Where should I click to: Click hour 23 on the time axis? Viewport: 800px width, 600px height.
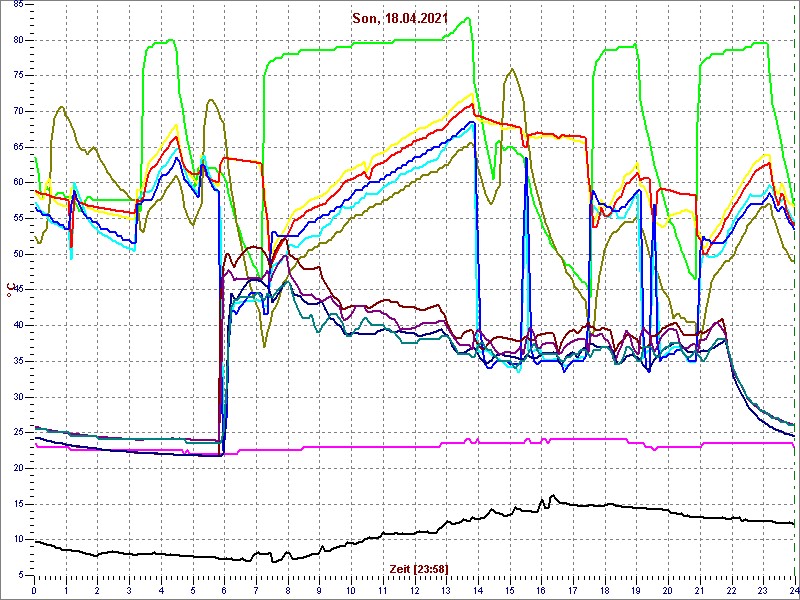click(763, 591)
